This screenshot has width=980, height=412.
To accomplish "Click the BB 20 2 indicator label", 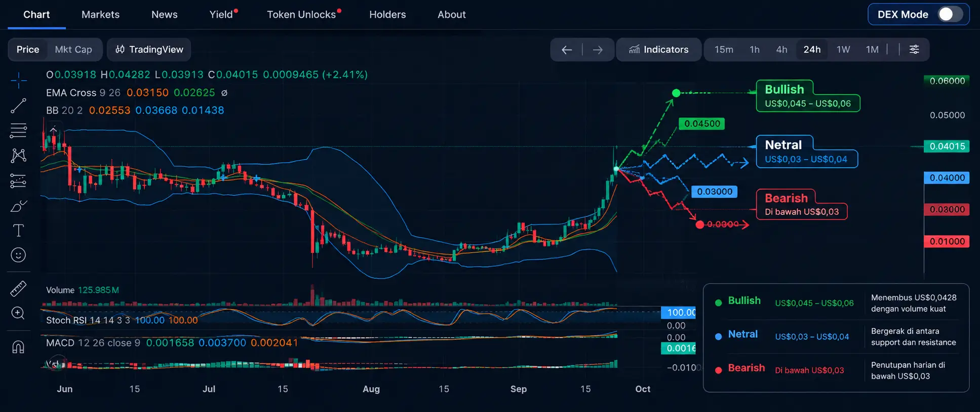I will pyautogui.click(x=64, y=110).
